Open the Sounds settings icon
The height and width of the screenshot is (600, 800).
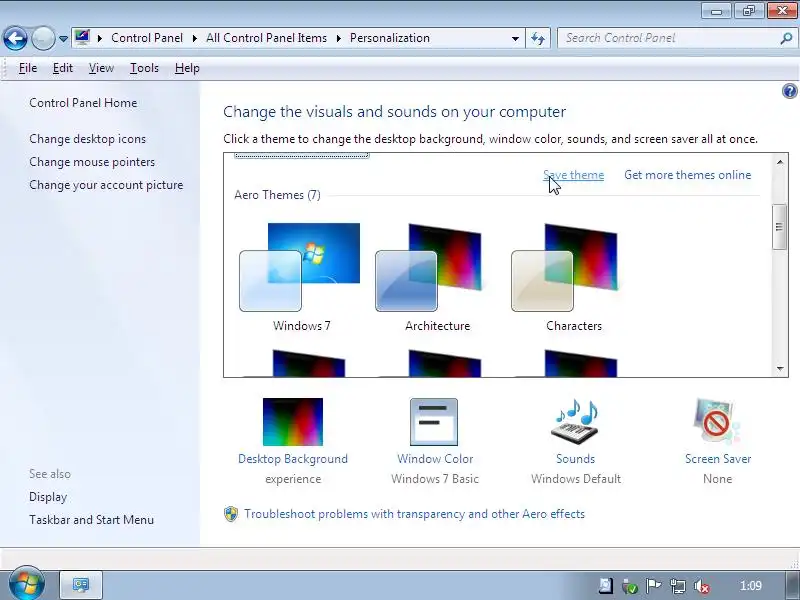576,422
